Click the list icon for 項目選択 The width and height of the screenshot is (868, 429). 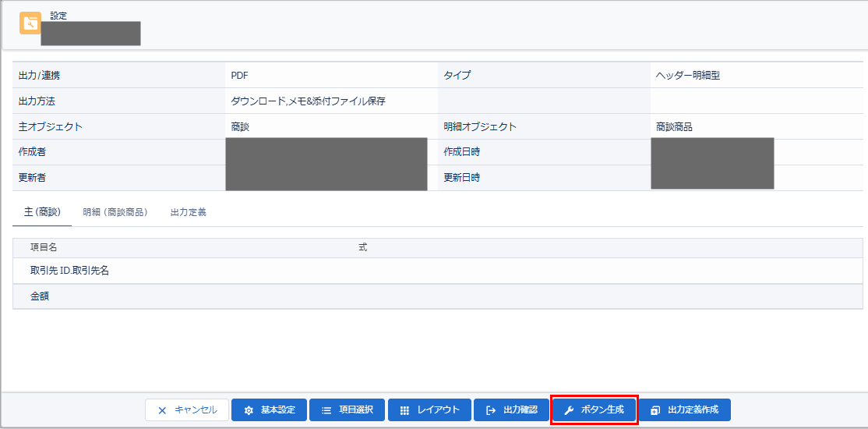click(327, 410)
